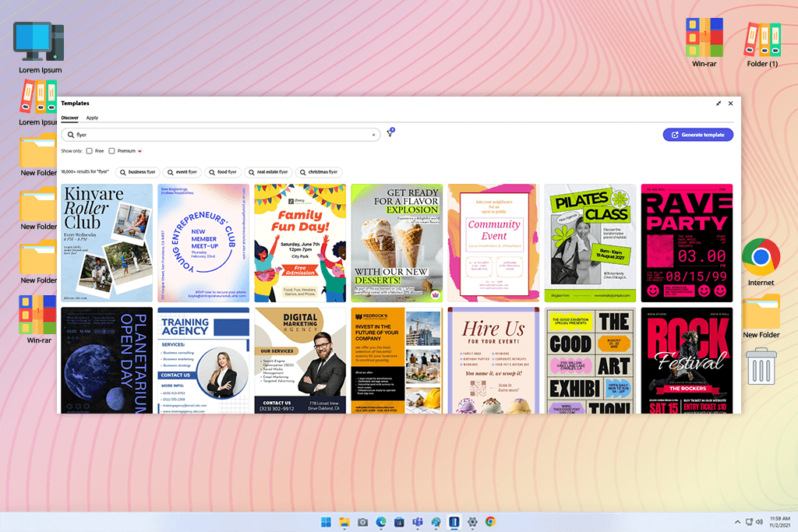This screenshot has width=798, height=532.
Task: Clear the flyer search text
Action: pos(373,135)
